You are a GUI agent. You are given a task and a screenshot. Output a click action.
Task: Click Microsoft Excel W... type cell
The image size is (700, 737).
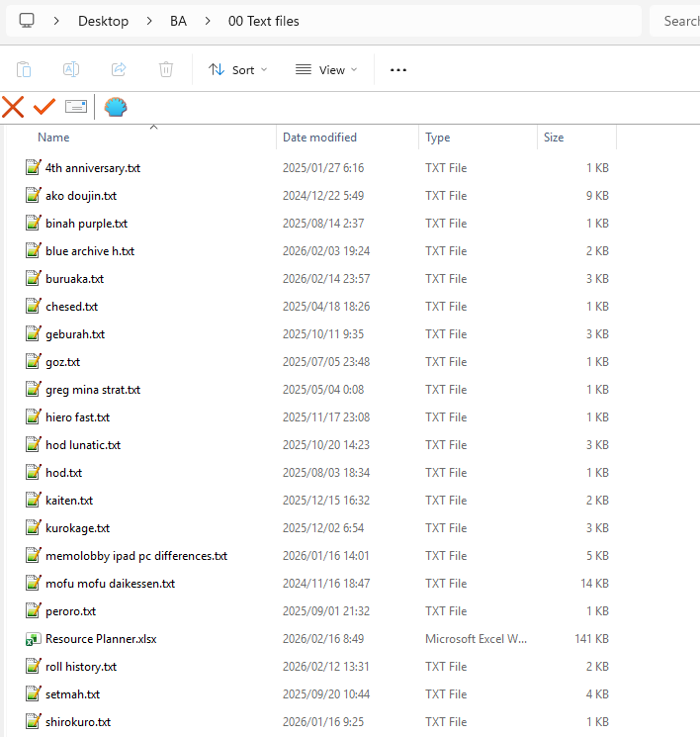[476, 639]
